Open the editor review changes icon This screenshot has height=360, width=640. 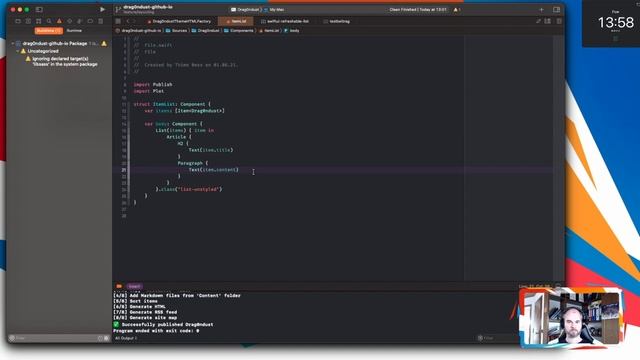click(538, 21)
